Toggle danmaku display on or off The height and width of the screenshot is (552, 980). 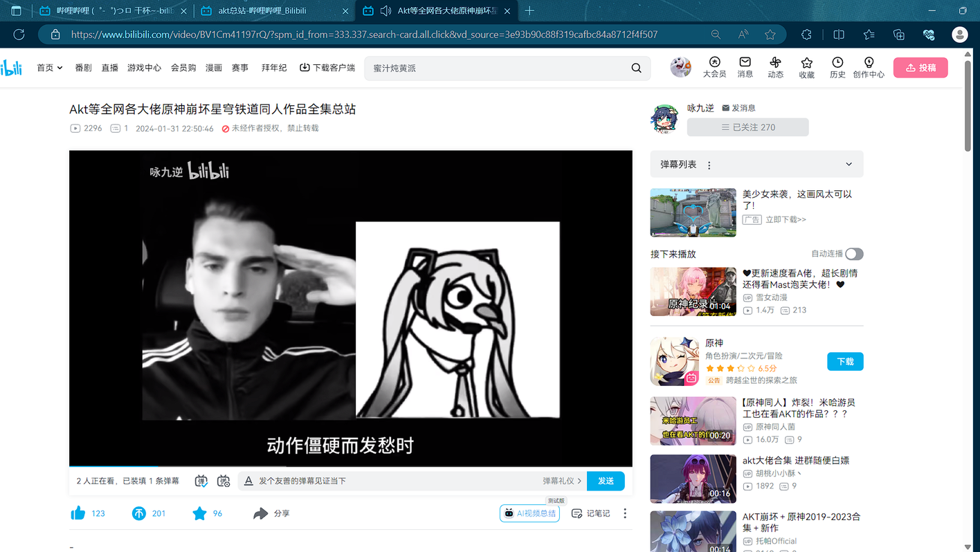[x=201, y=481]
